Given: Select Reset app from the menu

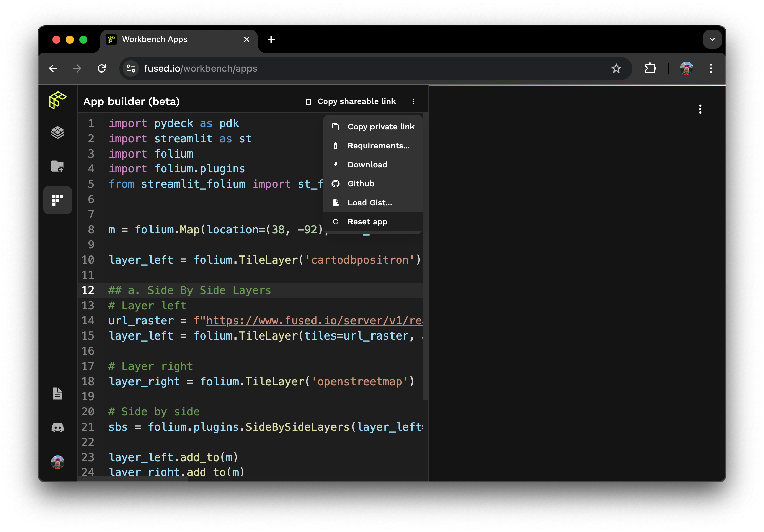Looking at the screenshot, I should [x=373, y=222].
